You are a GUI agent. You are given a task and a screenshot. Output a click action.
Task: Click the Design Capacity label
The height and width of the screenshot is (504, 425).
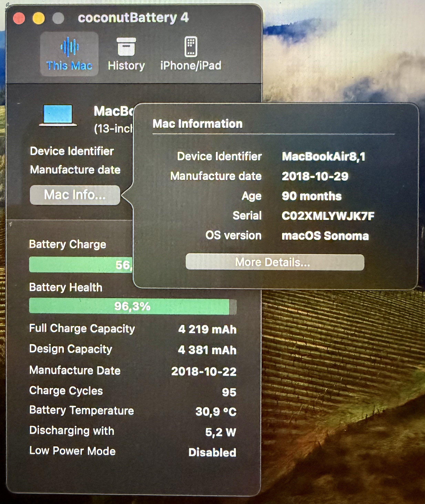pos(71,349)
